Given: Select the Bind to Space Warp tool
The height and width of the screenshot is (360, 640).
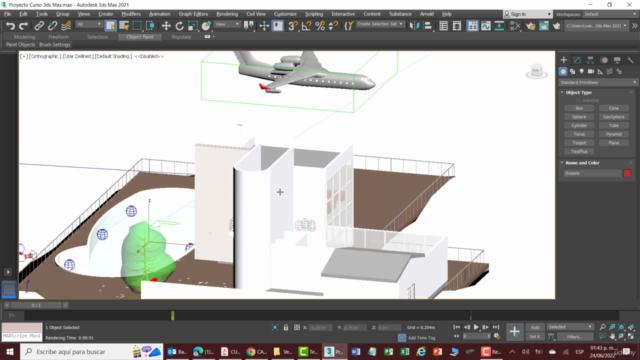Looking at the screenshot, I should [66, 26].
